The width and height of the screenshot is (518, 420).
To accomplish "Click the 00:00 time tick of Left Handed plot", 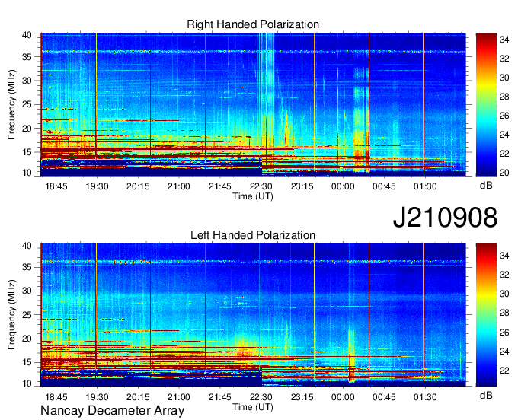I will tap(343, 397).
